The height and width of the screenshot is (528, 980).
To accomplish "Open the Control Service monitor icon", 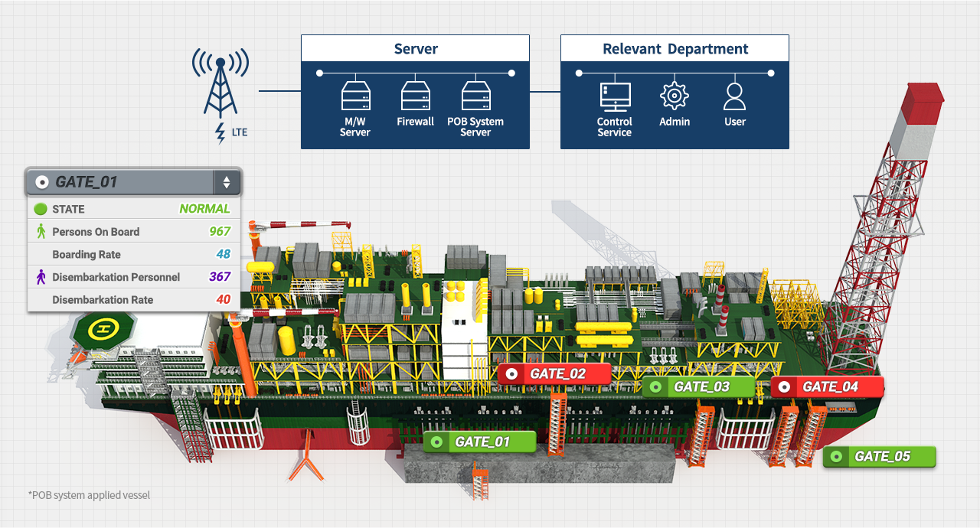I will coord(615,97).
